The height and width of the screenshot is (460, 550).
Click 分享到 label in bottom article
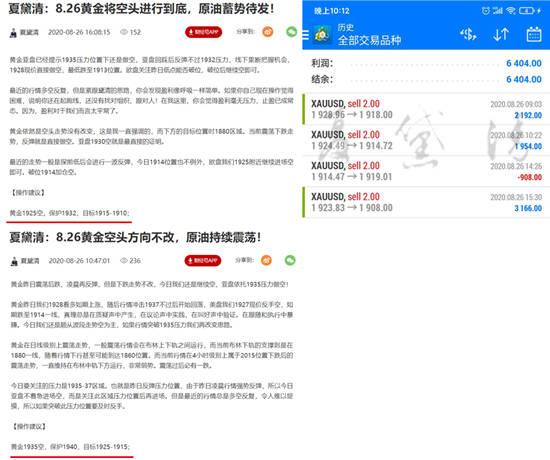[244, 260]
